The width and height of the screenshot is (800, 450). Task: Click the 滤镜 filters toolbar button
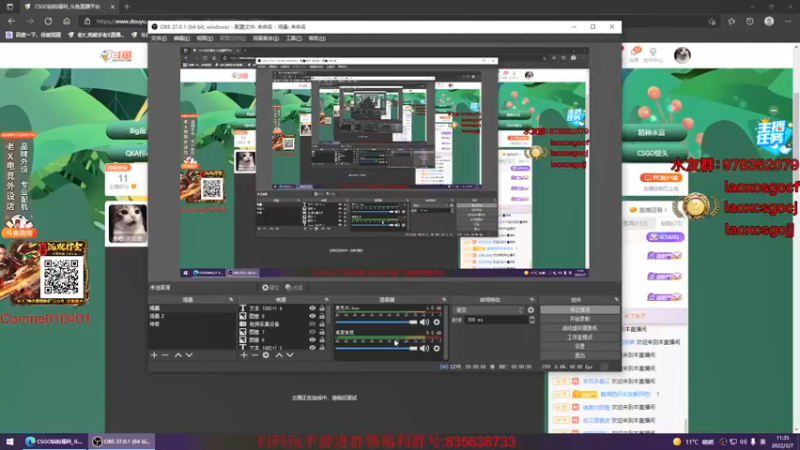(x=294, y=288)
